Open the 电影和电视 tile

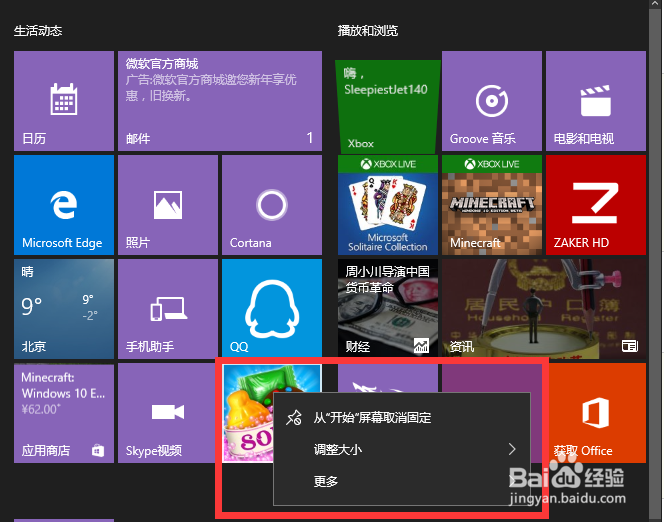[596, 101]
